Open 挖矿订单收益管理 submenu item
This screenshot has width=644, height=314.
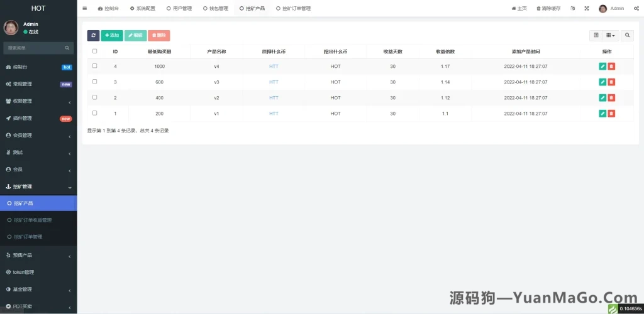(38, 220)
